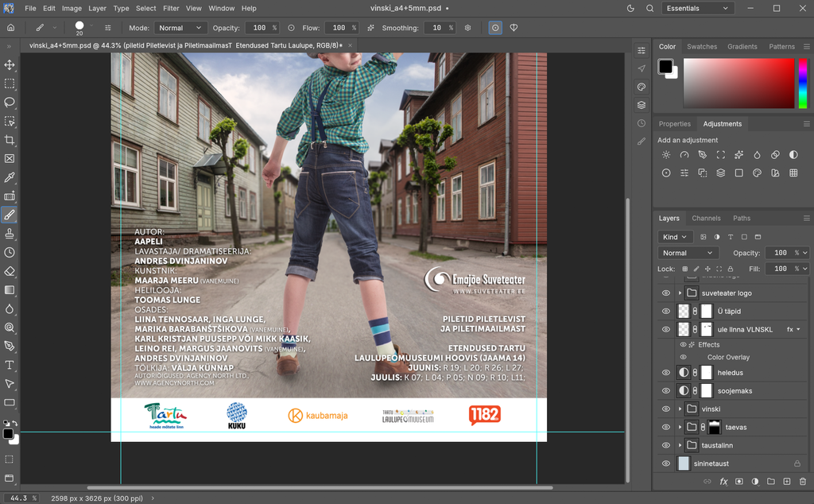The image size is (814, 504).
Task: Pick the Eyedropper tool
Action: pos(10,177)
